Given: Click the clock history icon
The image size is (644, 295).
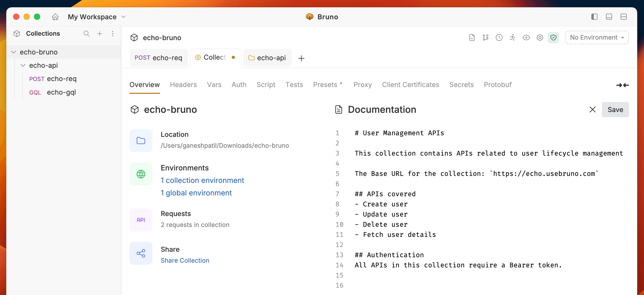Looking at the screenshot, I should 499,38.
